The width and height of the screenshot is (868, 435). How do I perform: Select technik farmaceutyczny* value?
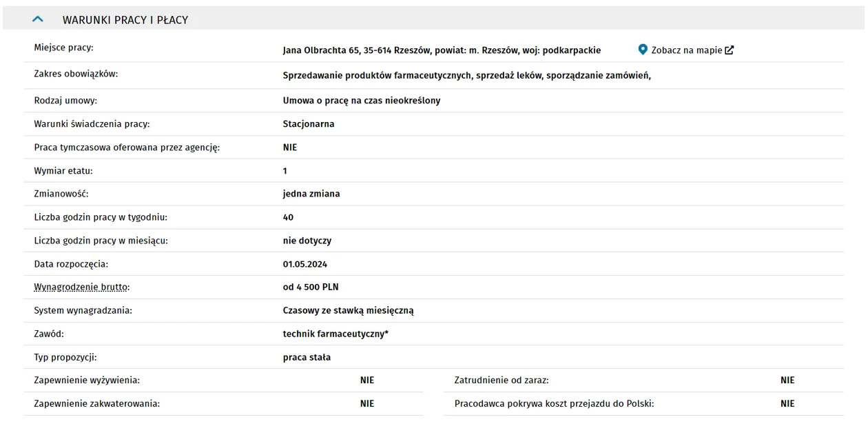pos(335,334)
